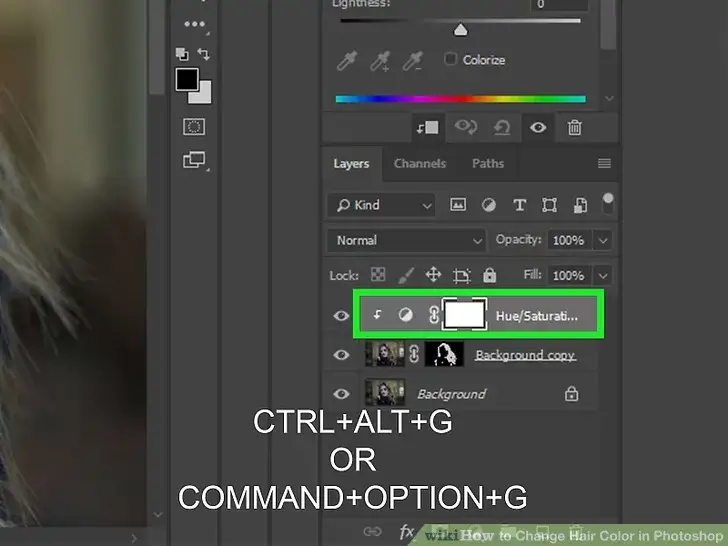Open the Opacity slider dropdown arrow
728x546 pixels.
(603, 240)
